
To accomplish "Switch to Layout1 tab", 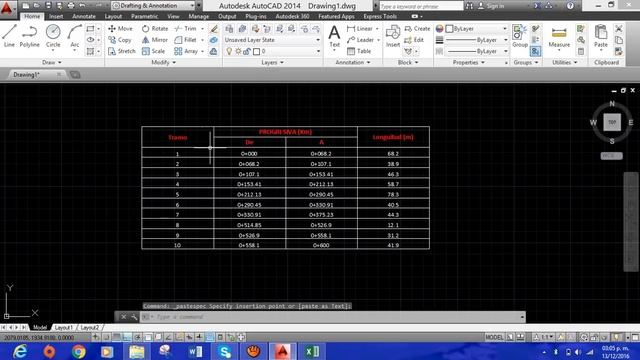I will coord(64,327).
